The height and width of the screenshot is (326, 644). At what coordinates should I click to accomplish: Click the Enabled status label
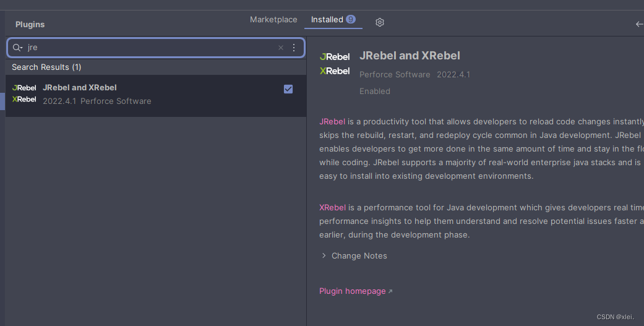(x=374, y=91)
